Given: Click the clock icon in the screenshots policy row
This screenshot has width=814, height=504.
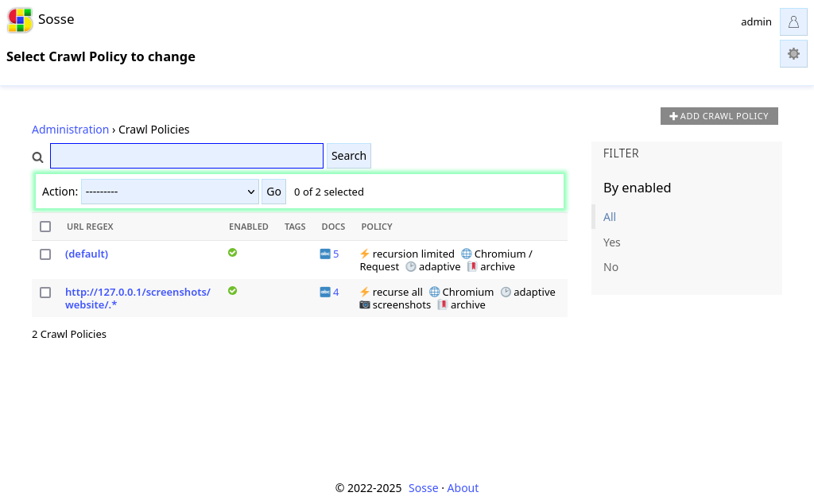Looking at the screenshot, I should pos(506,293).
